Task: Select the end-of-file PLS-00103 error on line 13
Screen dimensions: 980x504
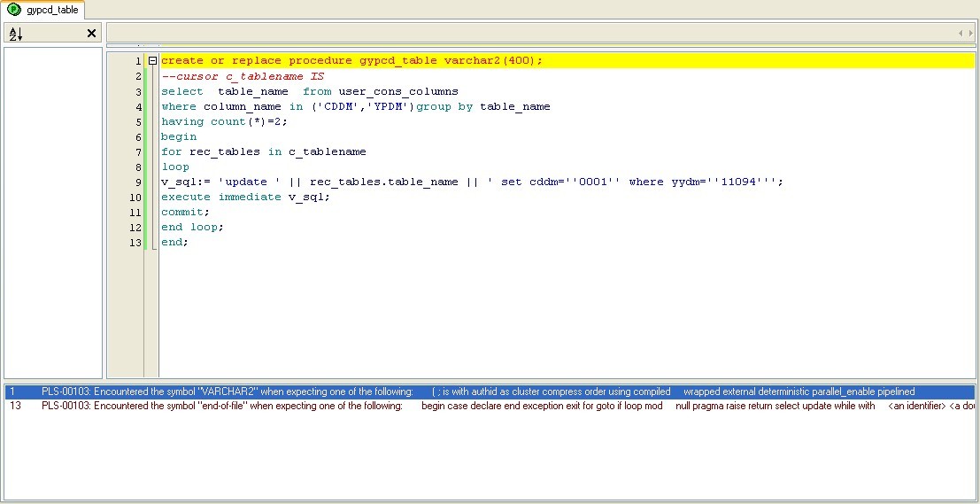Action: [490, 406]
